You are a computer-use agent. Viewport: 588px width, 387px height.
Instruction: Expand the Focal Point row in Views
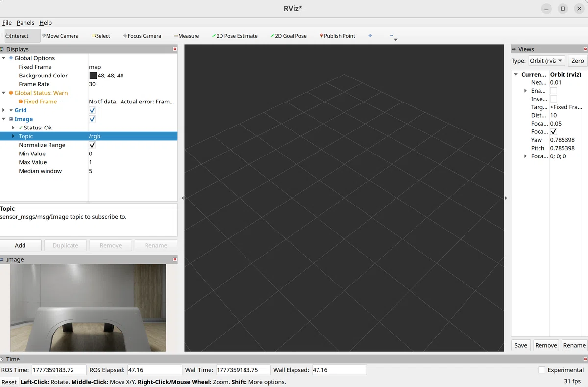click(525, 156)
